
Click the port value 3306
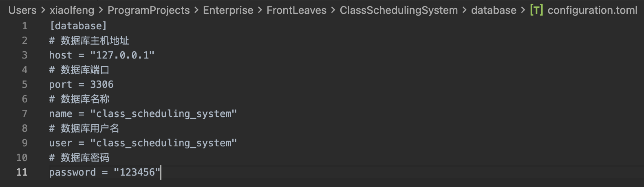pos(101,85)
